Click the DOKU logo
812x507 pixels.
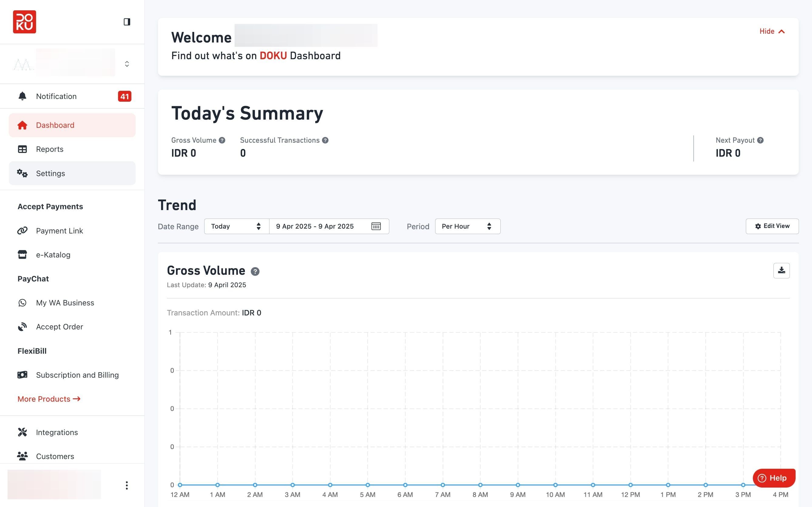pyautogui.click(x=25, y=22)
